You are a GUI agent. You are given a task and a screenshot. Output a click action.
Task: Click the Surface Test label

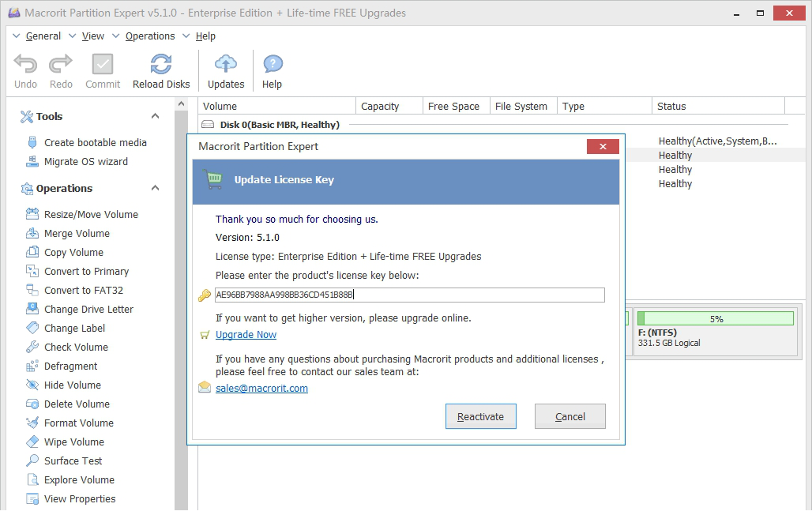[73, 460]
